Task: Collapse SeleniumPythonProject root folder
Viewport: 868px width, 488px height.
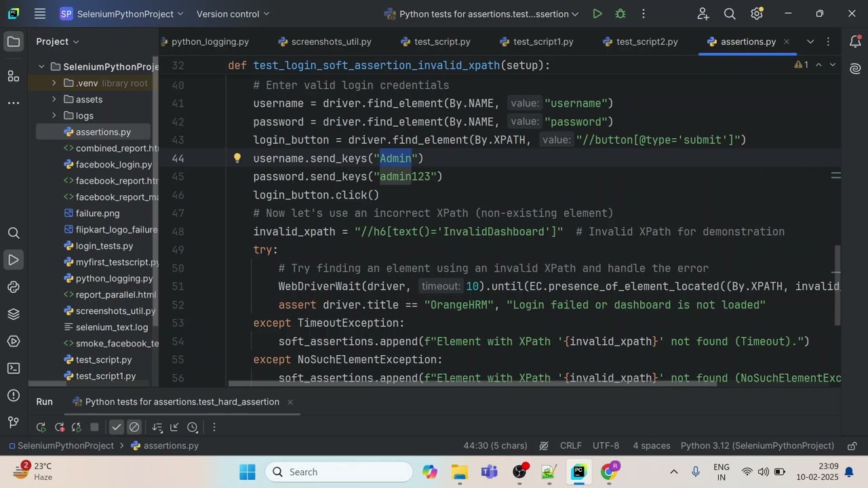Action: (x=41, y=66)
